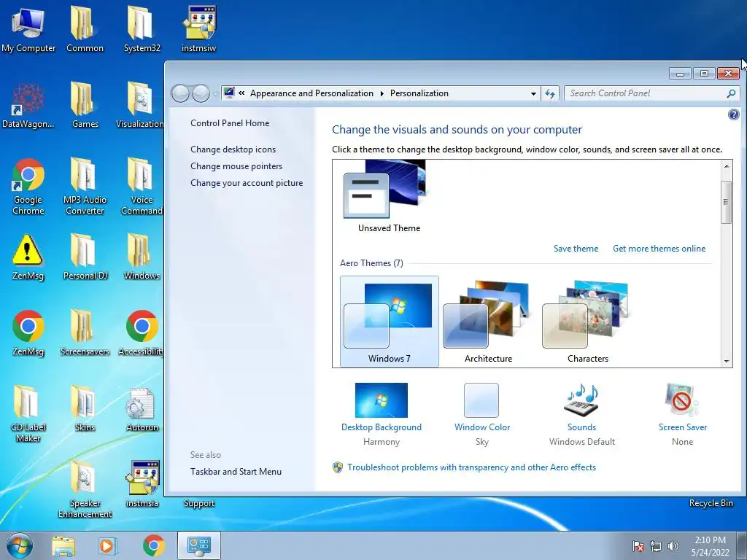Image resolution: width=747 pixels, height=560 pixels.
Task: Open Windows Explorer from the taskbar
Action: (64, 545)
